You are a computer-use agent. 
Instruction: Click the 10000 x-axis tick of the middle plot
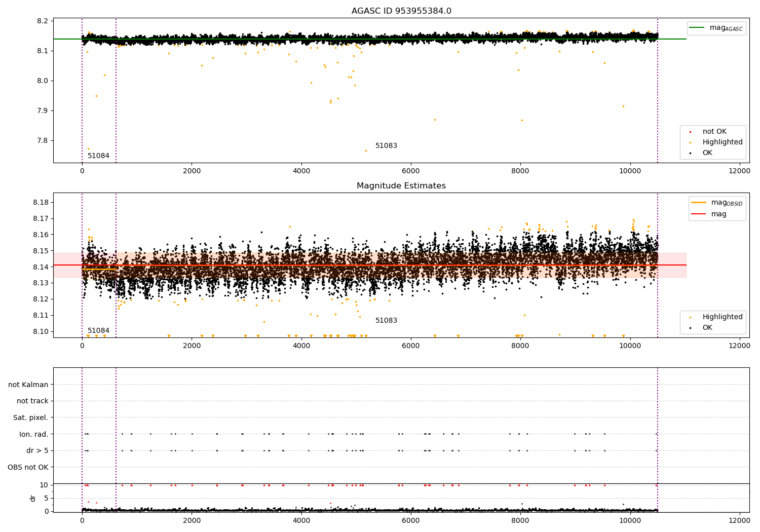click(630, 346)
